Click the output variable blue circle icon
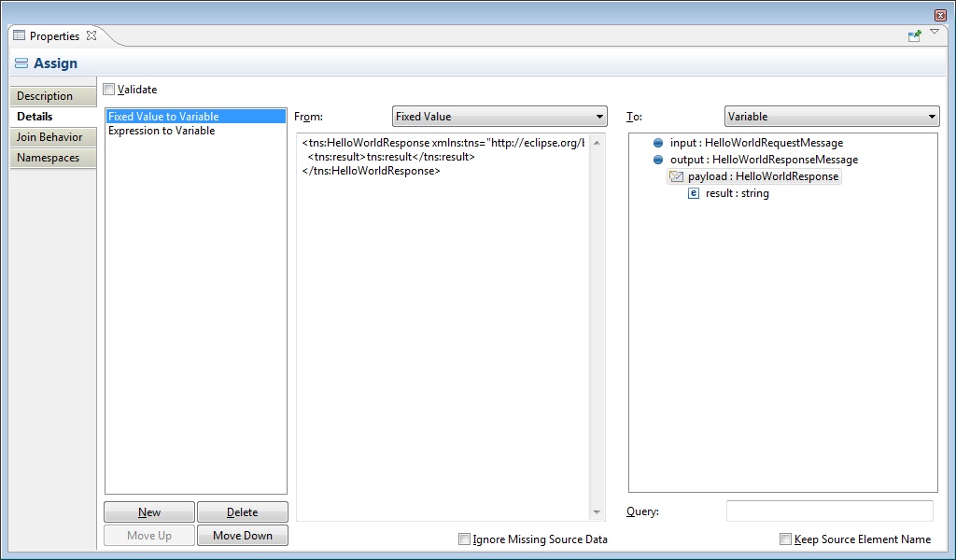This screenshot has width=956, height=560. pos(658,160)
